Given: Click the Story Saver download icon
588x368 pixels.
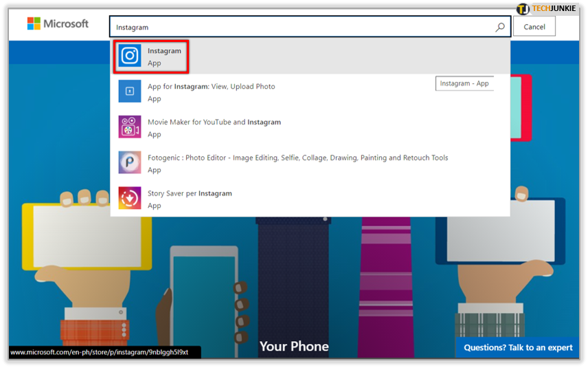Looking at the screenshot, I should (x=130, y=198).
